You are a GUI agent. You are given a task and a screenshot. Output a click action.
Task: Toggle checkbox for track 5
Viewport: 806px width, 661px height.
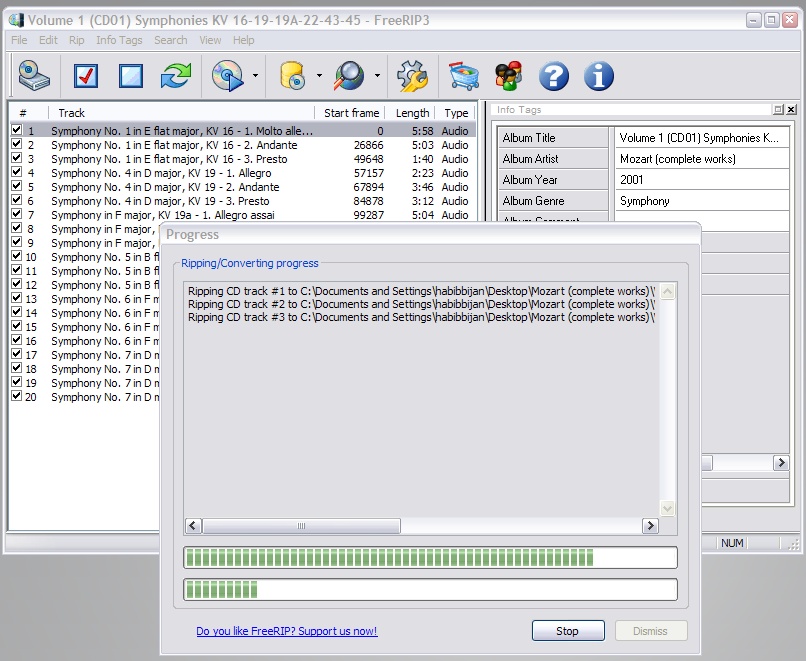pyautogui.click(x=16, y=186)
